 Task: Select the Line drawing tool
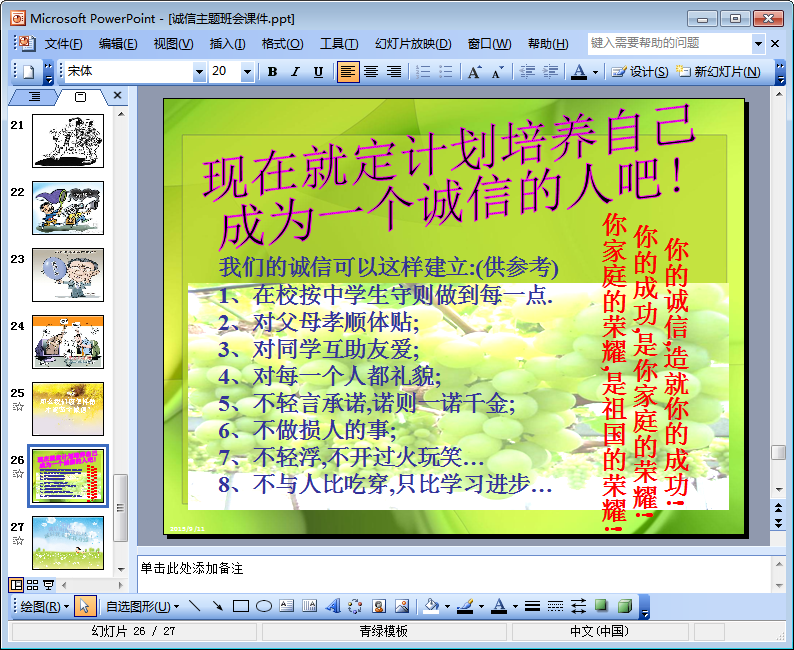194,606
